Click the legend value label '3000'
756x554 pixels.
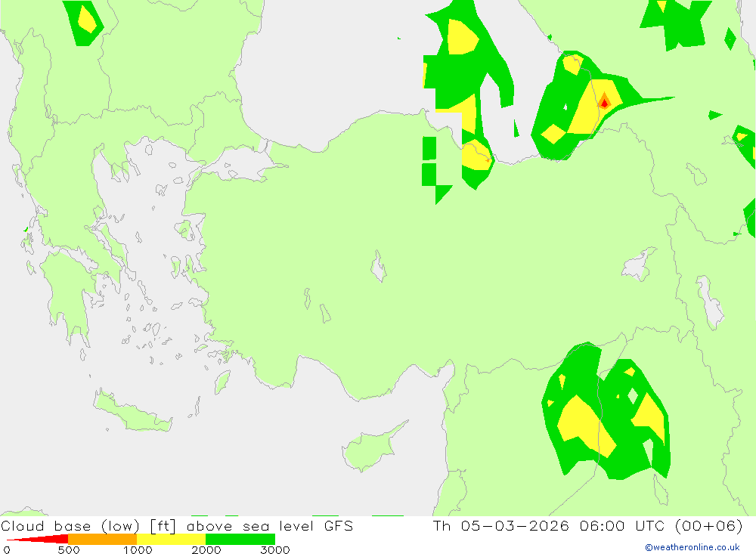click(x=275, y=549)
